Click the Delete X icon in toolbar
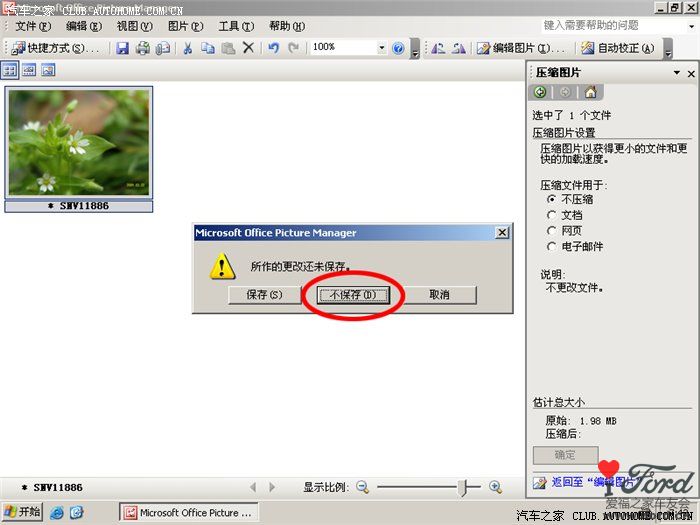 coord(249,48)
